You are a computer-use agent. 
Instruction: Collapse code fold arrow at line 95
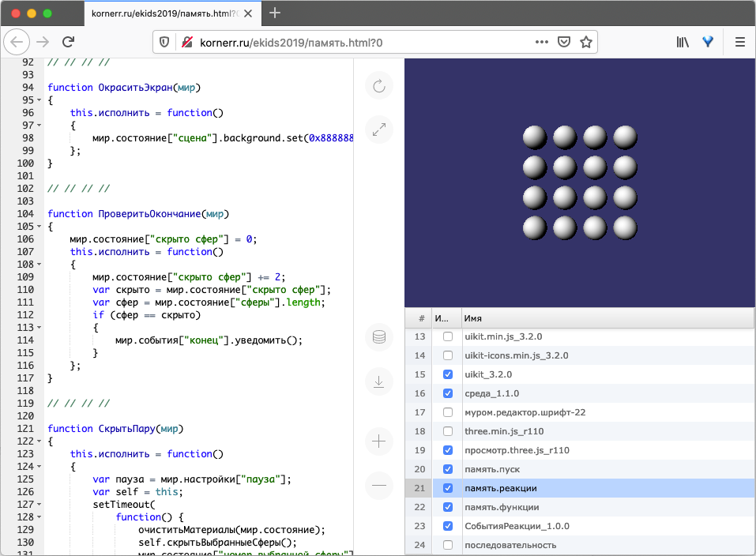point(39,100)
